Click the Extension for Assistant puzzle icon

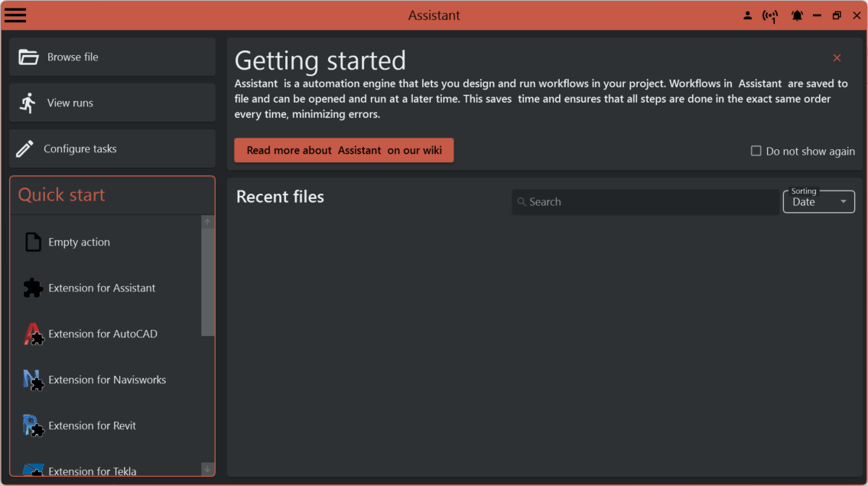point(33,288)
